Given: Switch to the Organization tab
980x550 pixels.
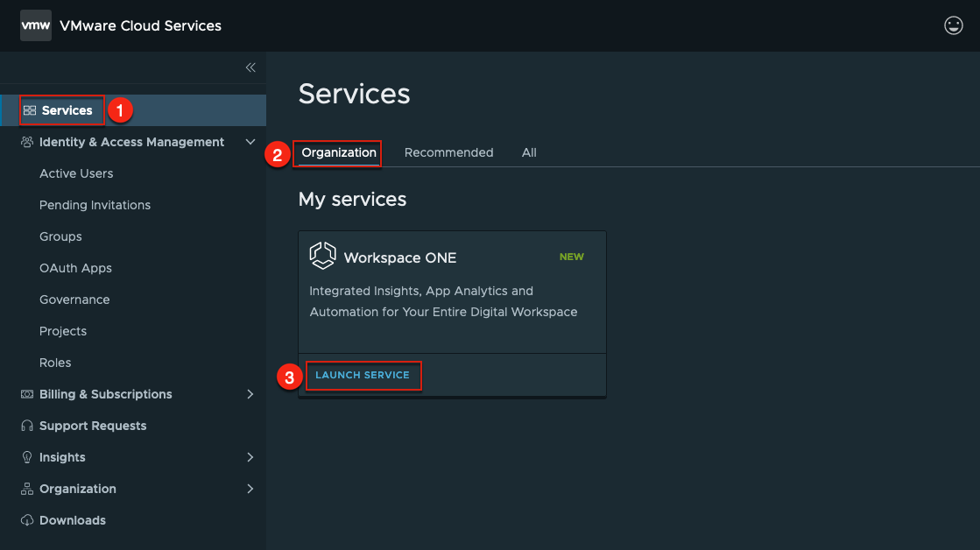Looking at the screenshot, I should [339, 152].
